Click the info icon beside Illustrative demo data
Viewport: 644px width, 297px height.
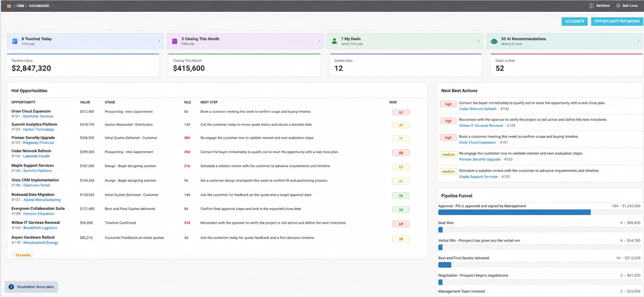11,287
